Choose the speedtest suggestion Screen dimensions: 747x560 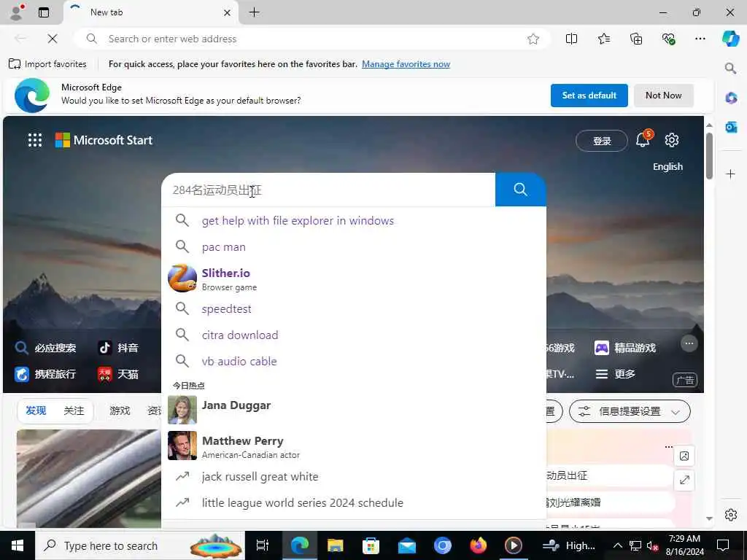354,308
